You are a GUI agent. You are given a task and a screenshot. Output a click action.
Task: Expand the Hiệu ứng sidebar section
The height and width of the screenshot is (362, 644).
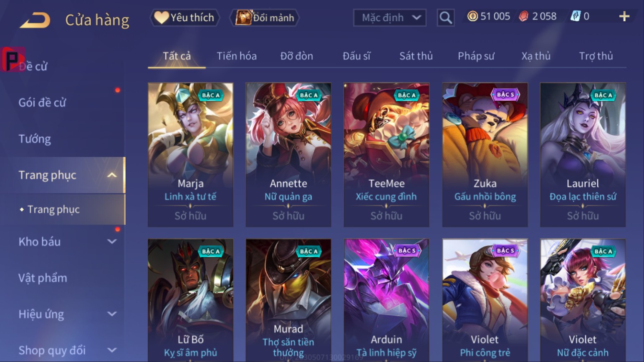tap(112, 314)
